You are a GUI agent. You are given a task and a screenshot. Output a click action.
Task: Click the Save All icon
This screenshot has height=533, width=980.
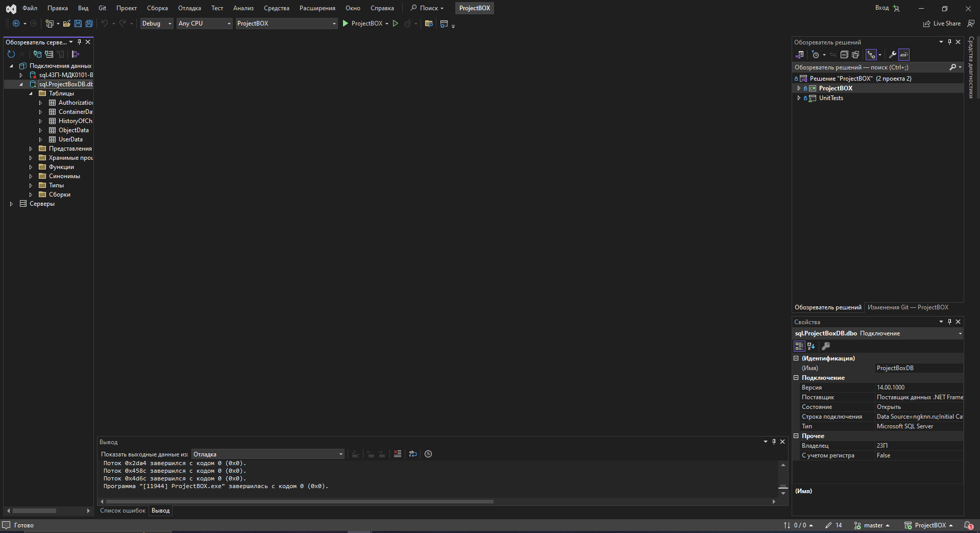click(89, 23)
